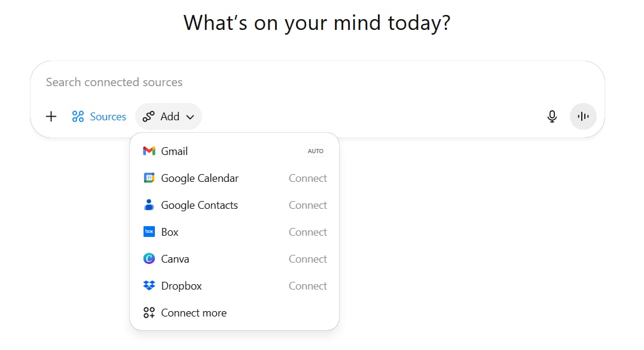Click the chevron next to Add
Screen dimensions: 644x350
[190, 117]
